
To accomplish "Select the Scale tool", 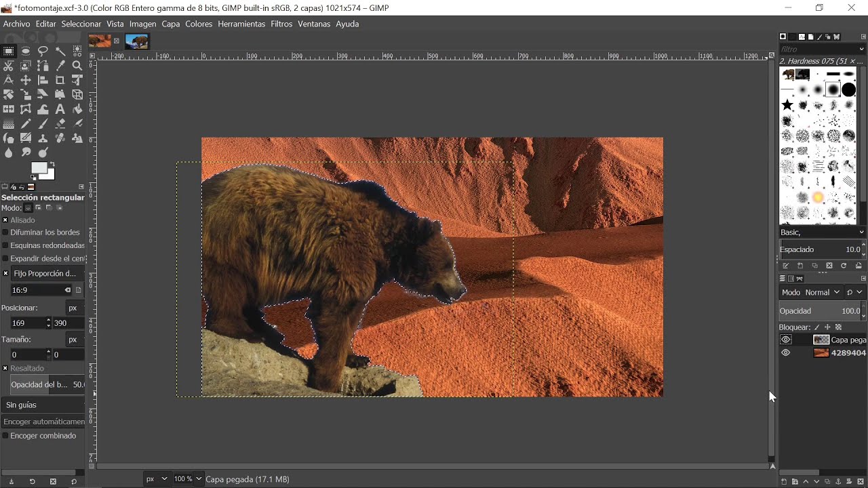I will 26,95.
